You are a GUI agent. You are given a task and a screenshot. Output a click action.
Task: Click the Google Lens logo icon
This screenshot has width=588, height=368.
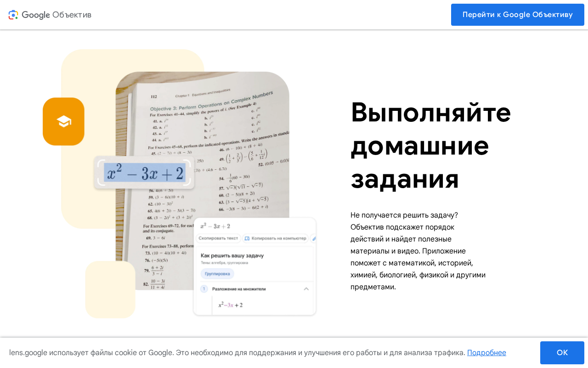[x=13, y=15]
